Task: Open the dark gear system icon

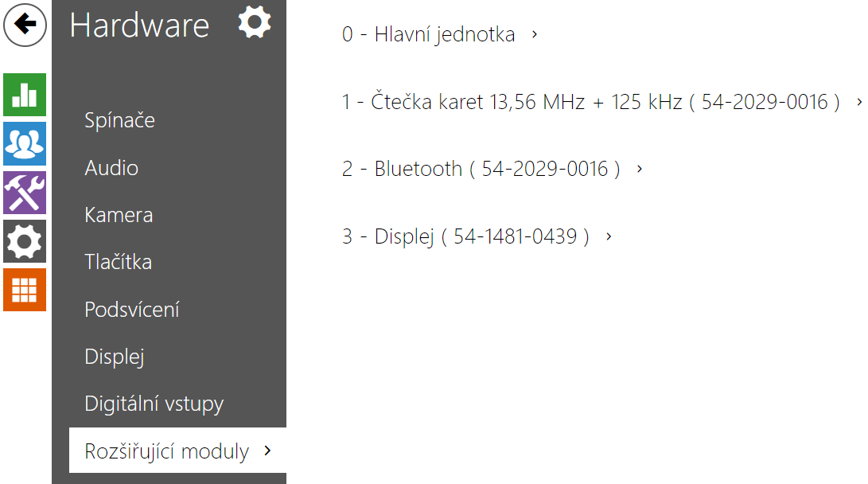Action: coord(25,241)
